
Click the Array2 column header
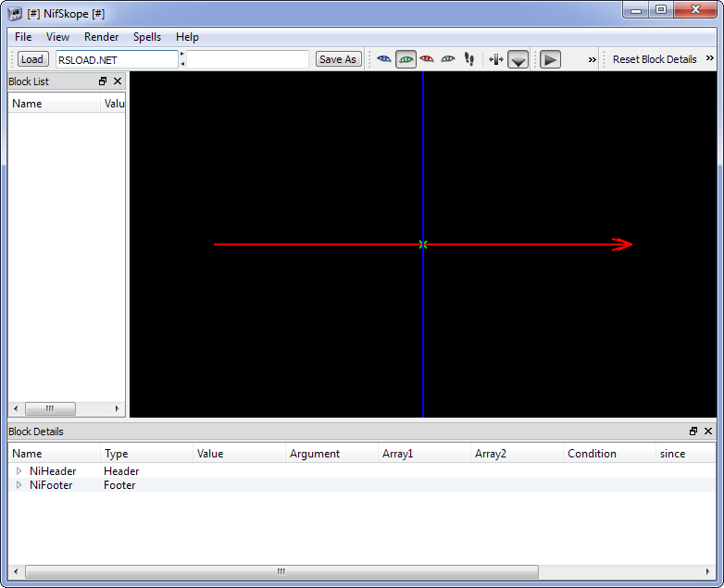518,454
